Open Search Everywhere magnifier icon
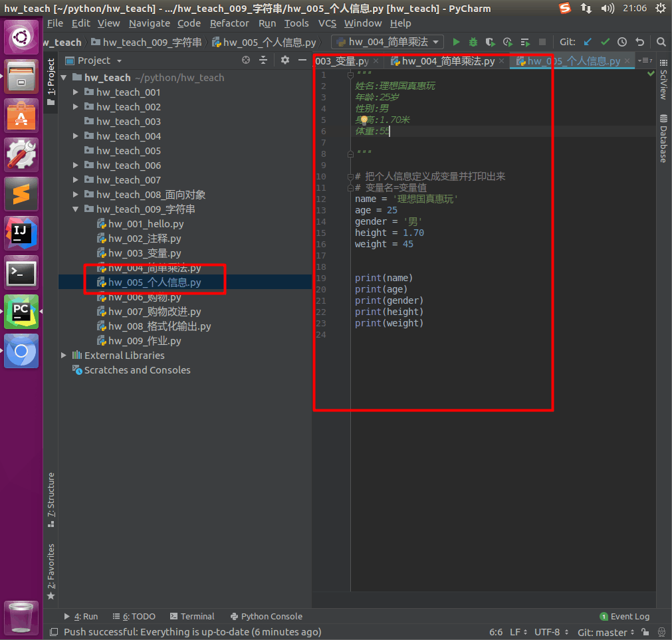 pos(661,42)
